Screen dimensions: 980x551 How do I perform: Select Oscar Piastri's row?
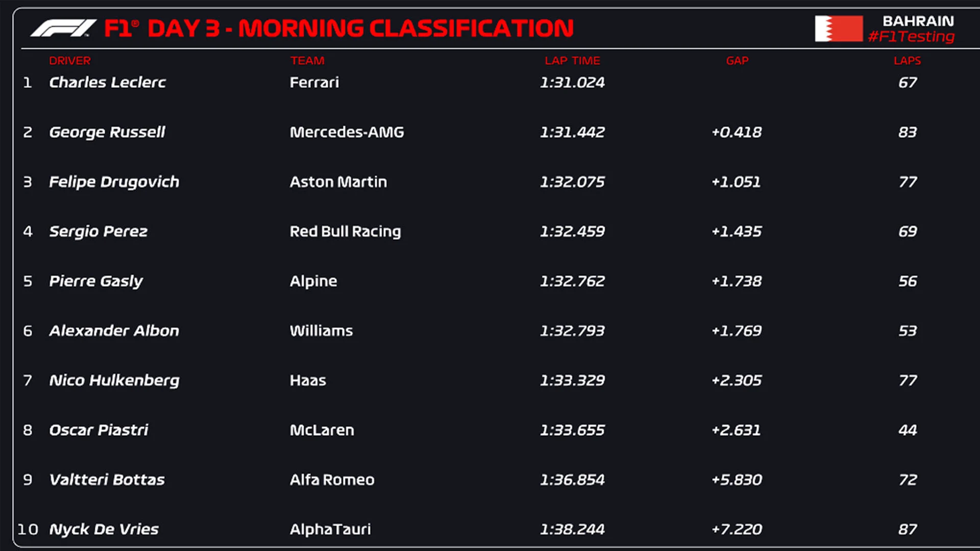pos(99,430)
